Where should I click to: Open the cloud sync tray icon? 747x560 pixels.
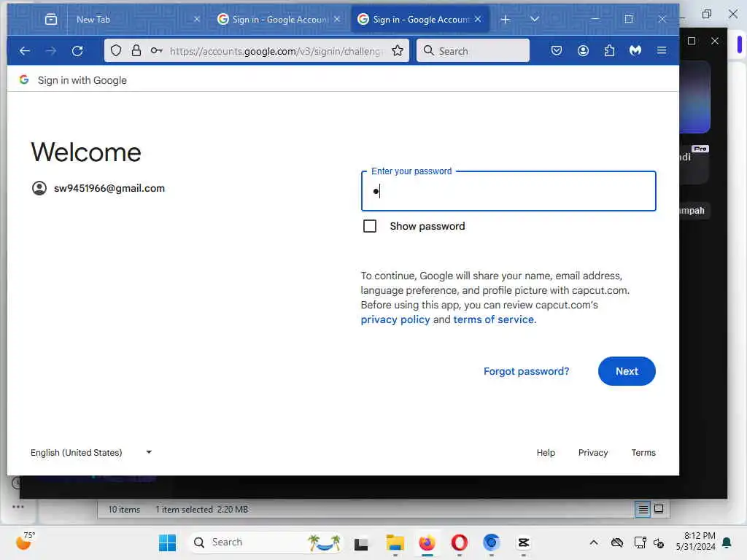617,542
